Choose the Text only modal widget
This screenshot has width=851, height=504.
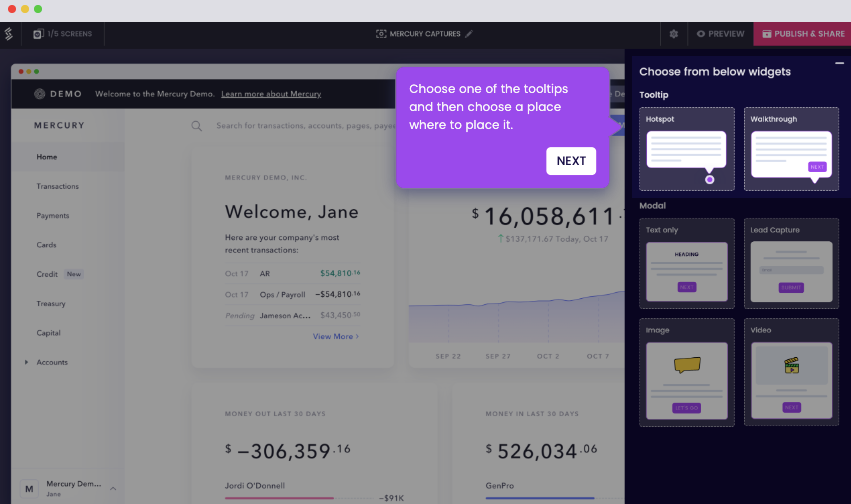point(687,263)
